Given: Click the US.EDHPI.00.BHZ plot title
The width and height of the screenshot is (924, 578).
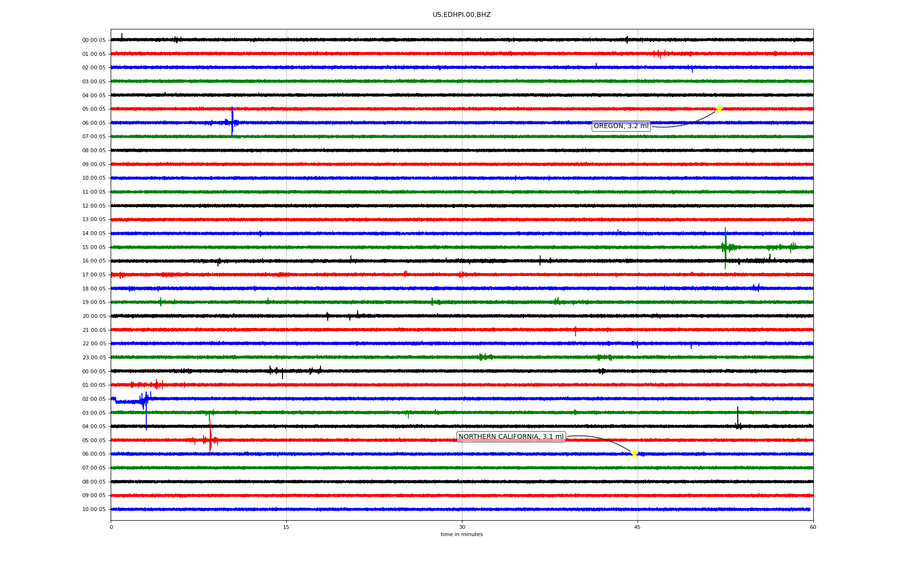Looking at the screenshot, I should pos(462,15).
